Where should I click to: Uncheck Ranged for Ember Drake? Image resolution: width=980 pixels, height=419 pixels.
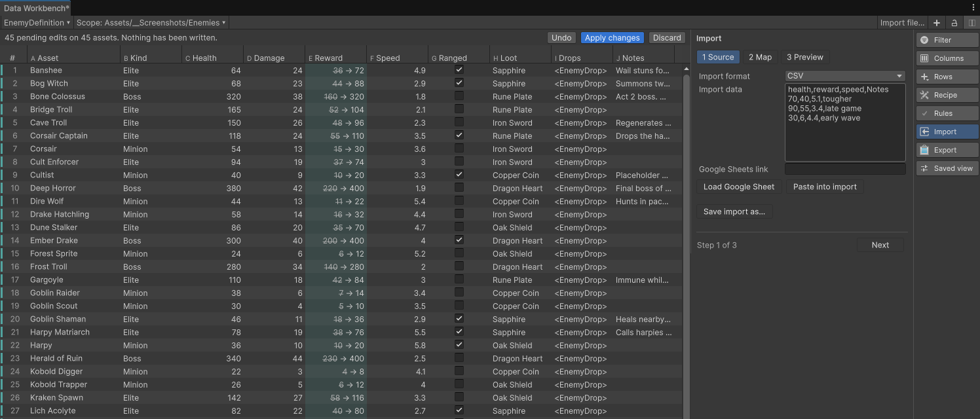click(x=459, y=240)
